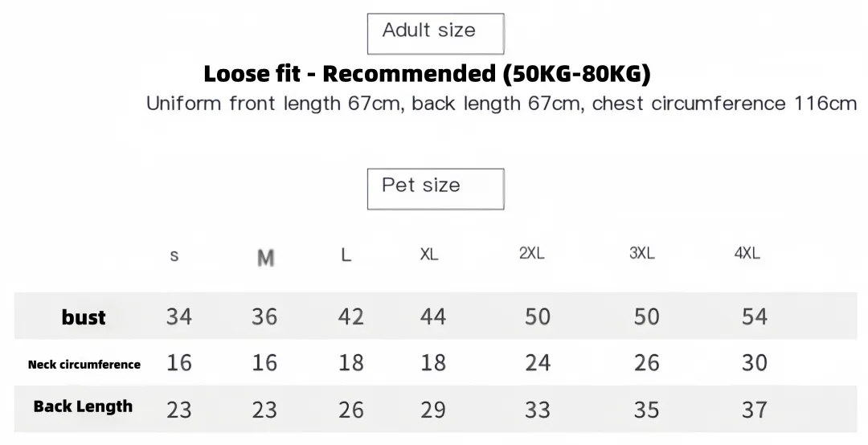Select the 2XL size column header
This screenshot has height=445, width=868.
[x=532, y=253]
